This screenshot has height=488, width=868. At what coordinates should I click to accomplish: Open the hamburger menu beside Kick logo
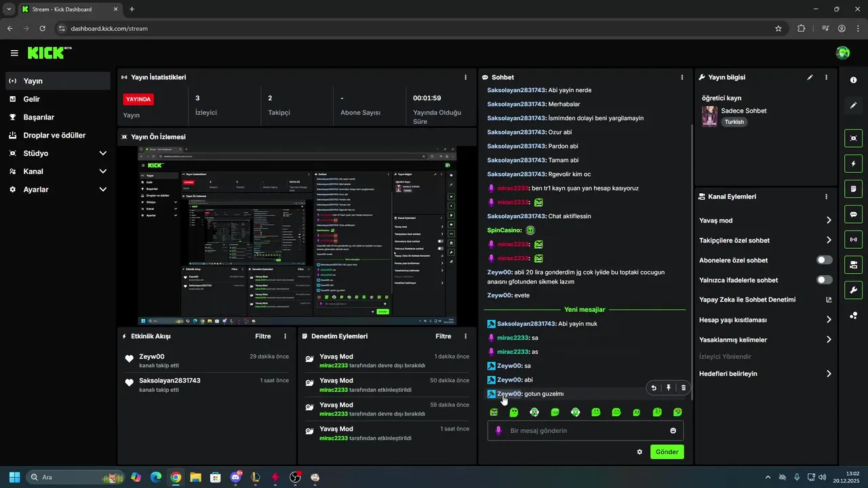pyautogui.click(x=14, y=53)
